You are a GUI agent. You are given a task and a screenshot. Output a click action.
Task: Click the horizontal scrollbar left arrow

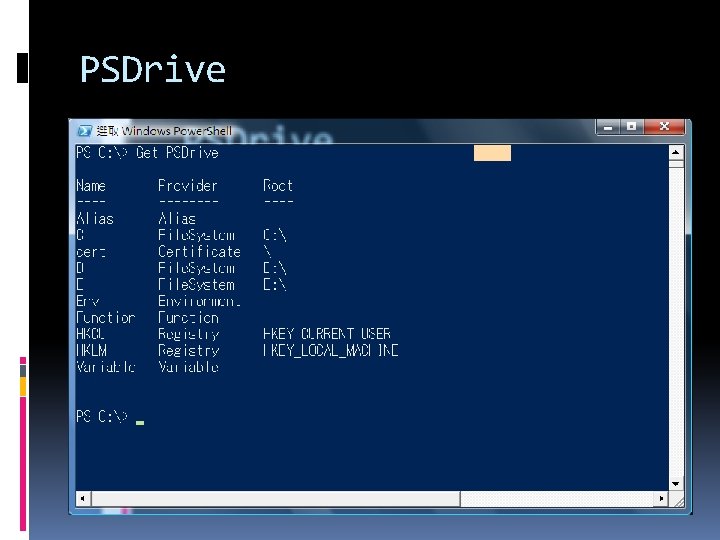point(83,498)
